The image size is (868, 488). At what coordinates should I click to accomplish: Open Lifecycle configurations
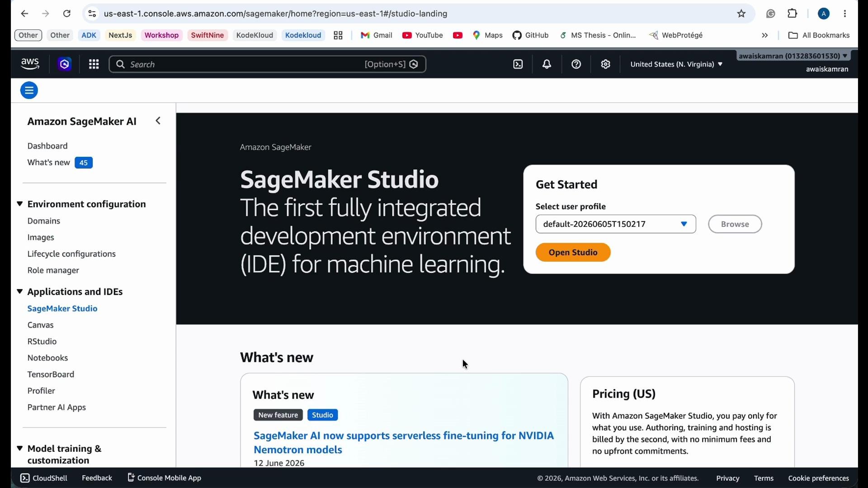pyautogui.click(x=71, y=254)
